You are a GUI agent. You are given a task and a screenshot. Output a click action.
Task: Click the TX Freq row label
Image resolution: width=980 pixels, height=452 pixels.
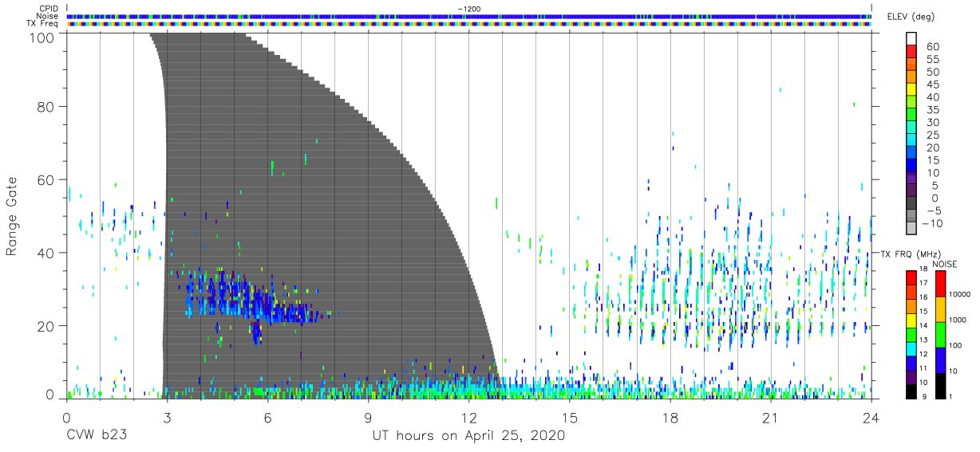coord(43,23)
